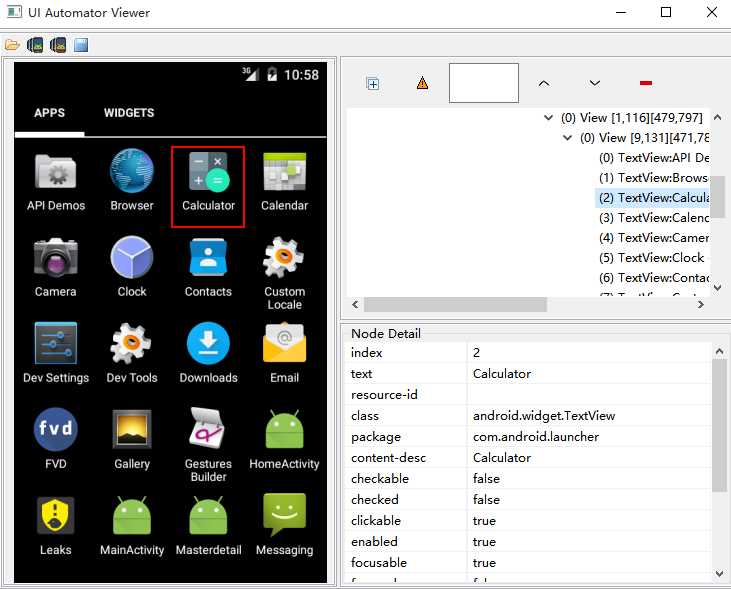Select the Custom Locale gear icon
The height and width of the screenshot is (589, 731).
tap(283, 257)
